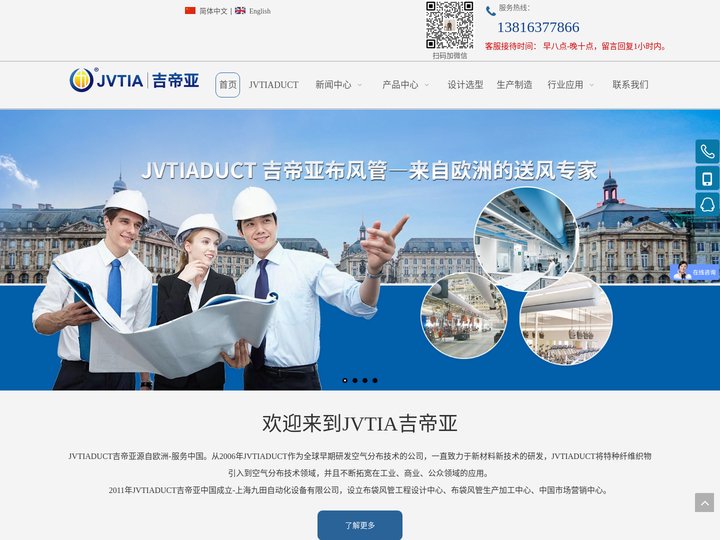Select the third banner slide dot
The height and width of the screenshot is (540, 720).
365,380
